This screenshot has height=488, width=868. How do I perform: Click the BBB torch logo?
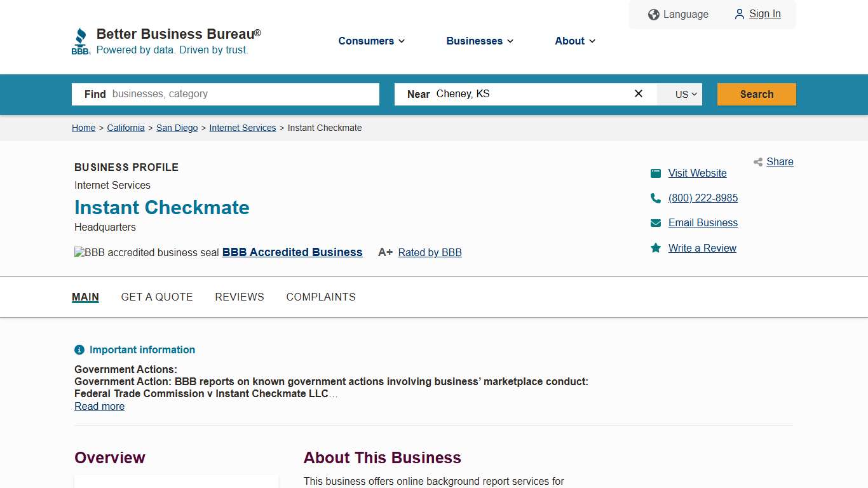click(x=81, y=39)
